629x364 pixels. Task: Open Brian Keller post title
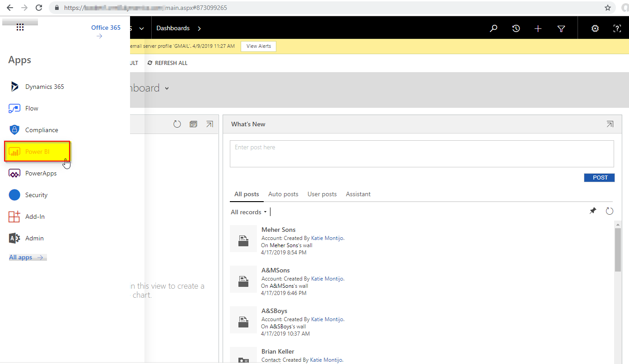tap(278, 351)
